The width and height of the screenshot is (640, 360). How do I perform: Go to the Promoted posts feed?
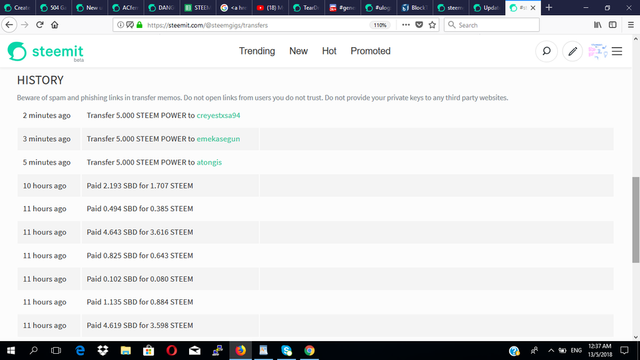[370, 51]
